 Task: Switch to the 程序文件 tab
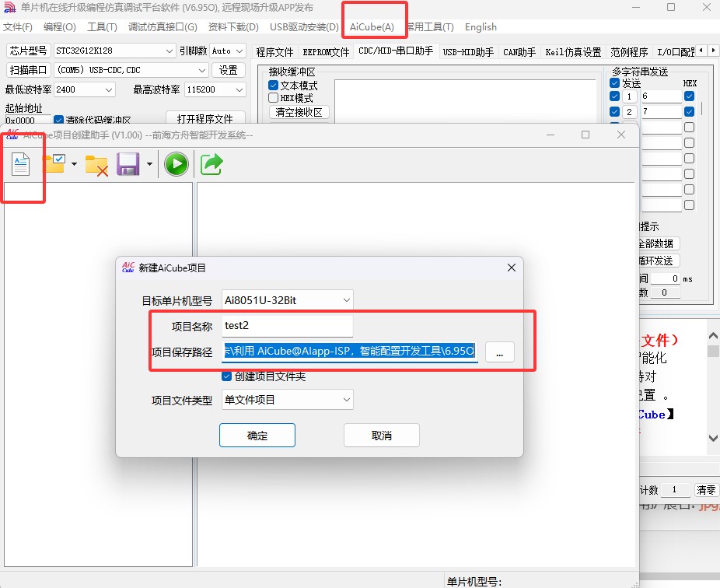tap(274, 52)
